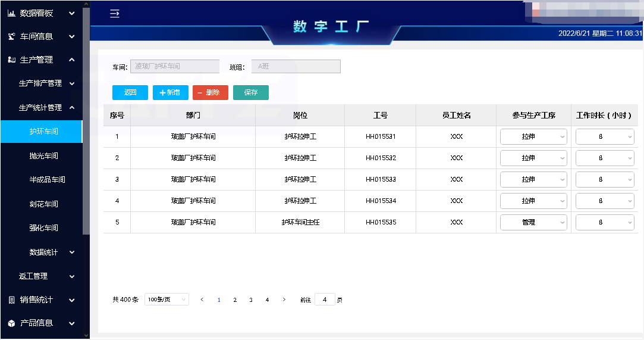This screenshot has width=644, height=340.
Task: Open 工作时长 dropdown in row 5
Action: point(605,222)
